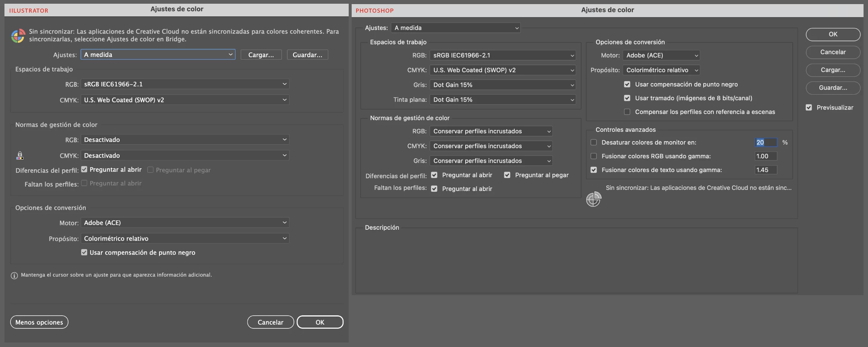The image size is (868, 347).
Task: Click Guardar... button in Illustrator dialog
Action: click(307, 55)
